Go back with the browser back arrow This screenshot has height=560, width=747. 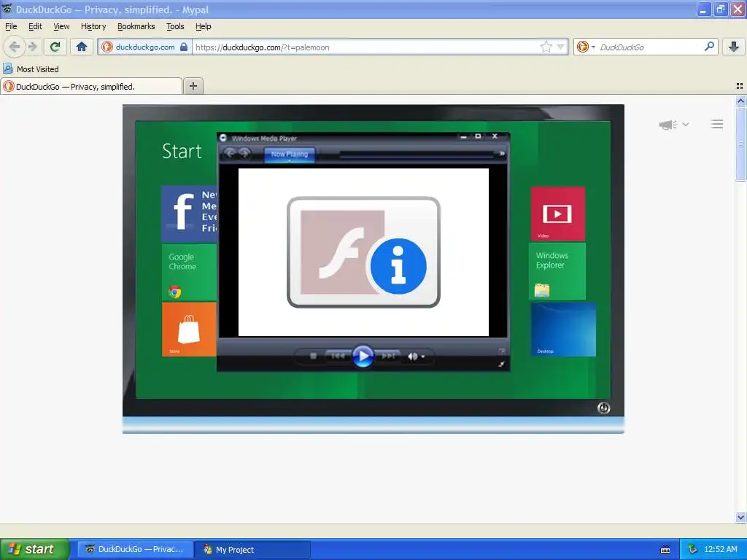click(15, 47)
